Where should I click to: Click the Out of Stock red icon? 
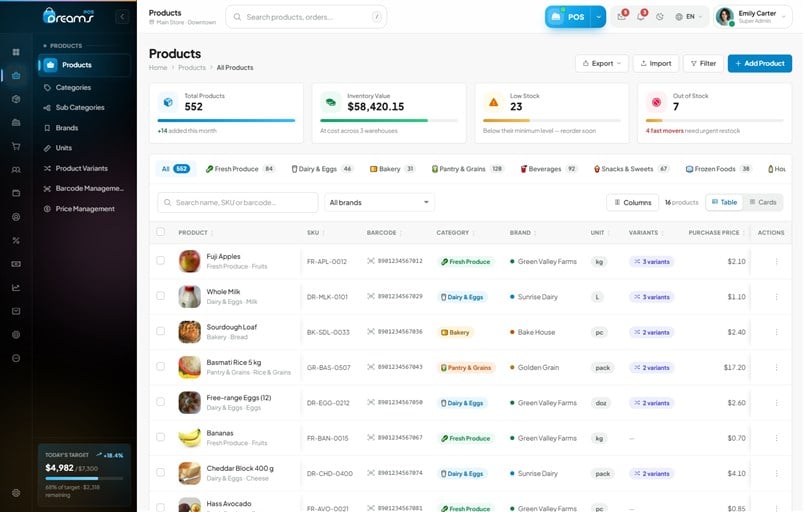[x=656, y=102]
